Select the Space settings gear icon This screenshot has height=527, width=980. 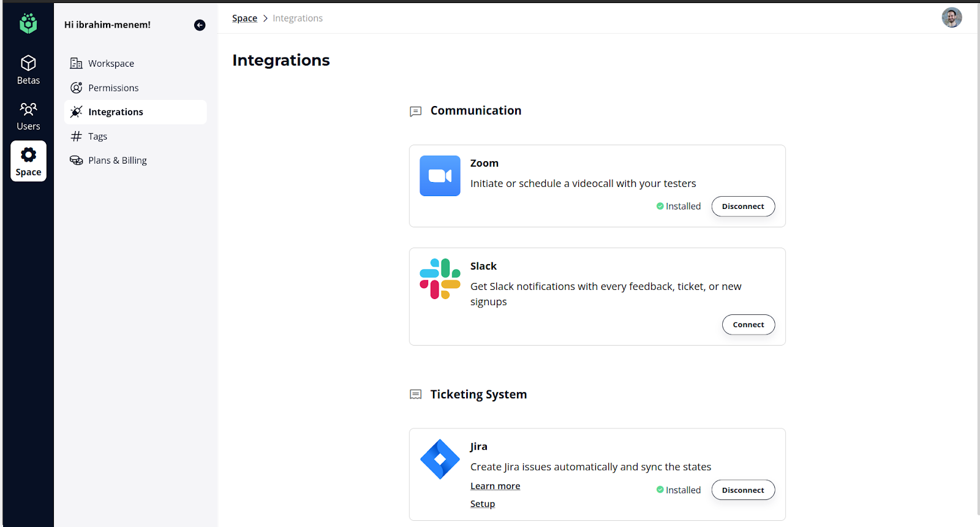tap(28, 155)
